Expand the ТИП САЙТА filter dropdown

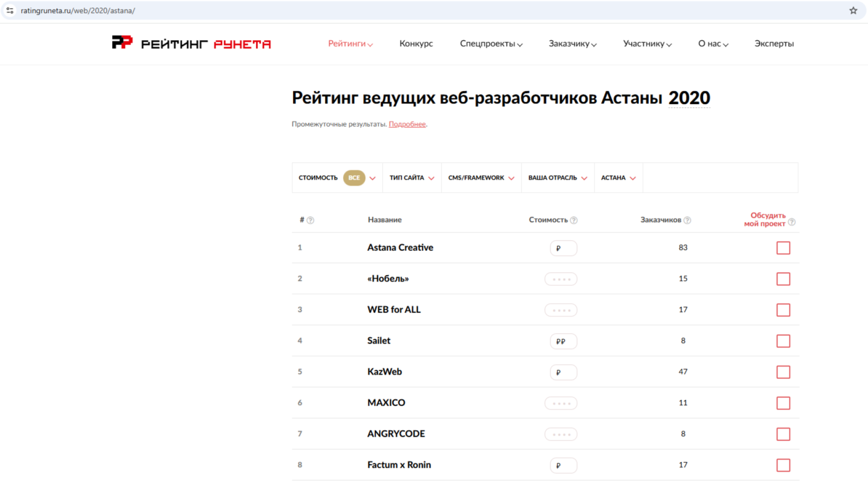coord(411,178)
